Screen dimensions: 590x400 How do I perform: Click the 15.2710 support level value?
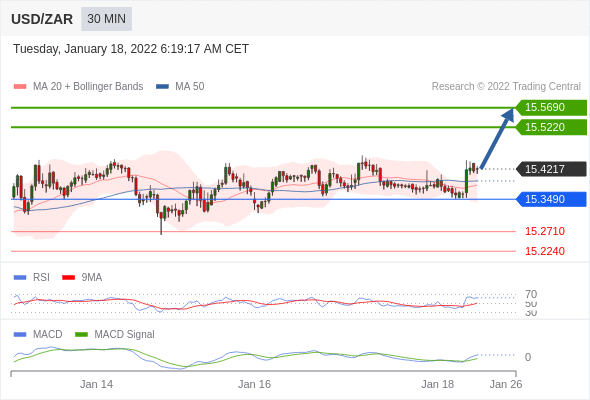545,231
